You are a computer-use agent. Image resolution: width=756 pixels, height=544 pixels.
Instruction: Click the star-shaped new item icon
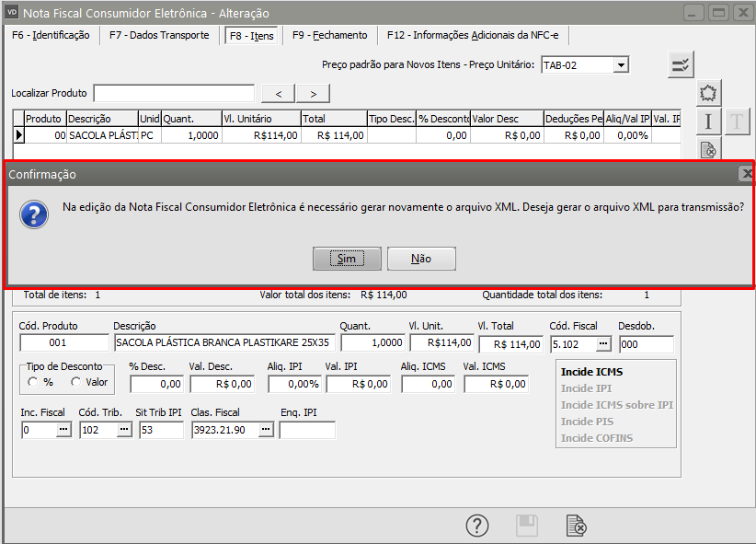(x=708, y=93)
